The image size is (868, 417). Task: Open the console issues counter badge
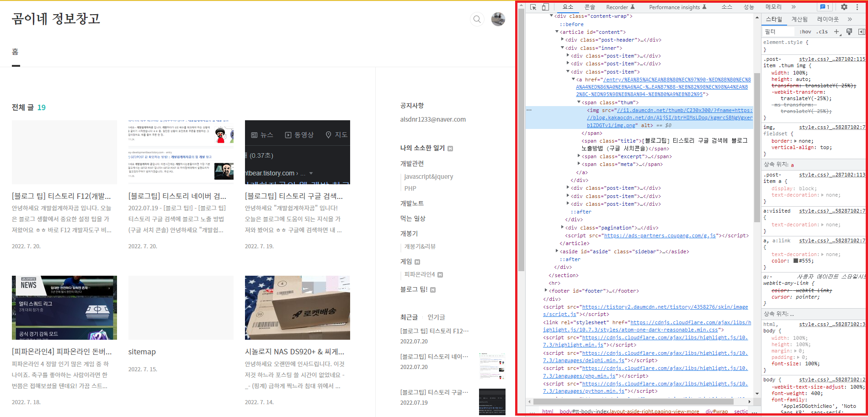pos(825,7)
